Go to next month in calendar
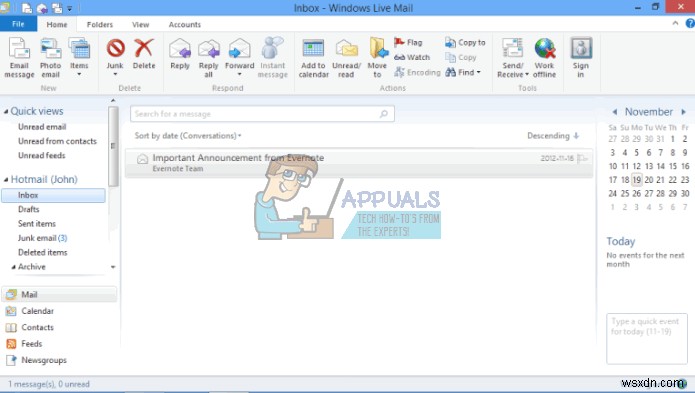695x393 pixels. (x=683, y=112)
